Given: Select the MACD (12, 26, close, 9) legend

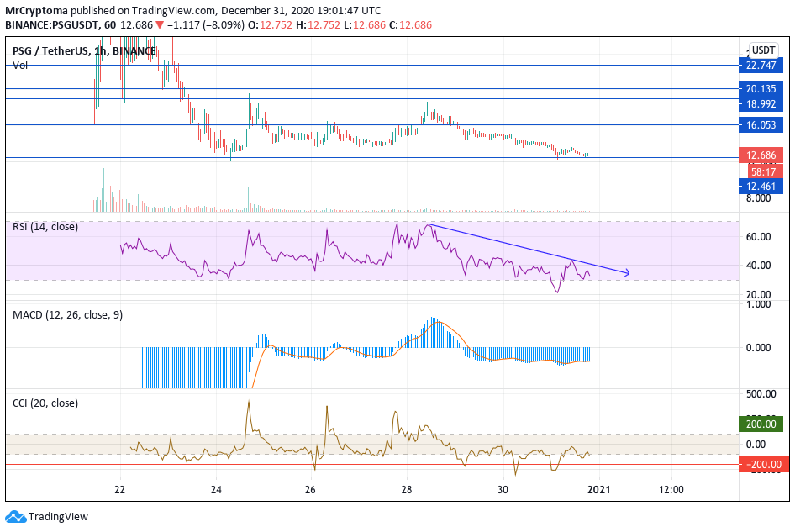Looking at the screenshot, I should coord(67,315).
